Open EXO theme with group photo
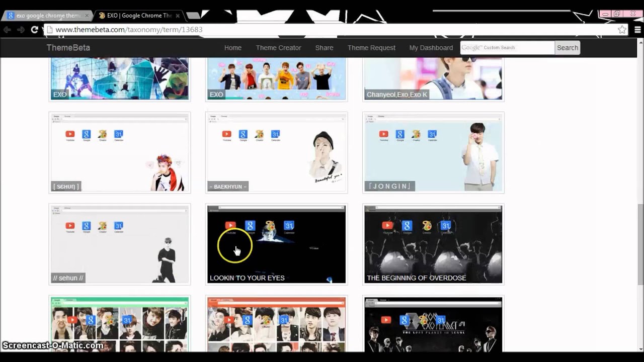 point(276,78)
